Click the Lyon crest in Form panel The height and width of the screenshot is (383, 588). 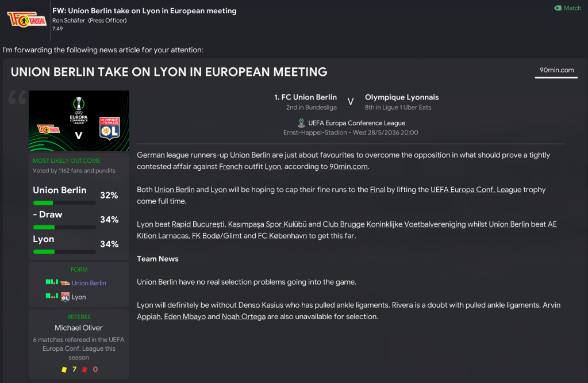tap(65, 297)
